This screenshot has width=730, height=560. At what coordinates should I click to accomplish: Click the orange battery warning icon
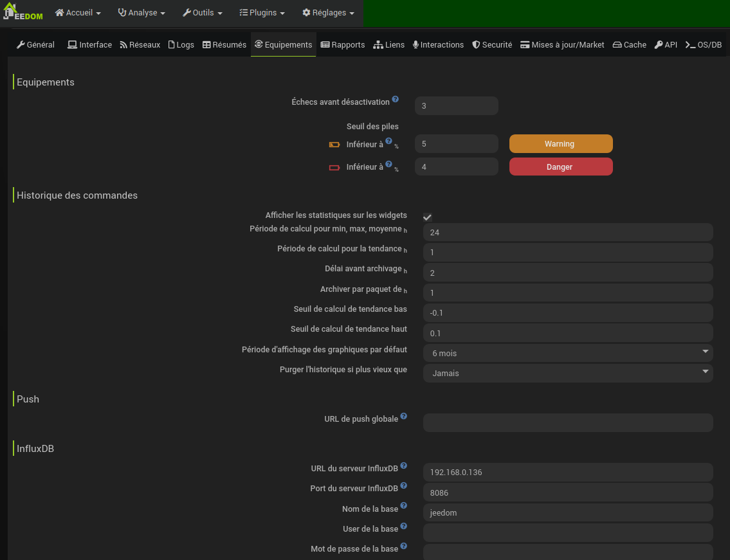tap(334, 145)
